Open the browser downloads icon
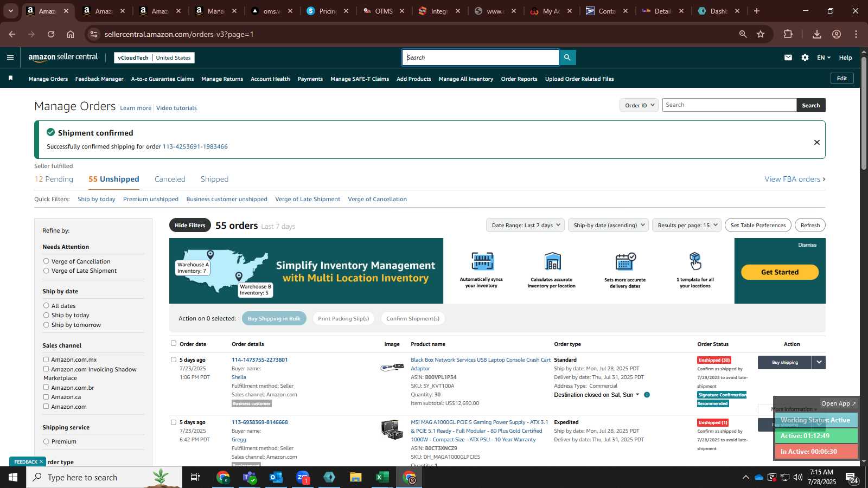Image resolution: width=868 pixels, height=488 pixels. (x=816, y=34)
